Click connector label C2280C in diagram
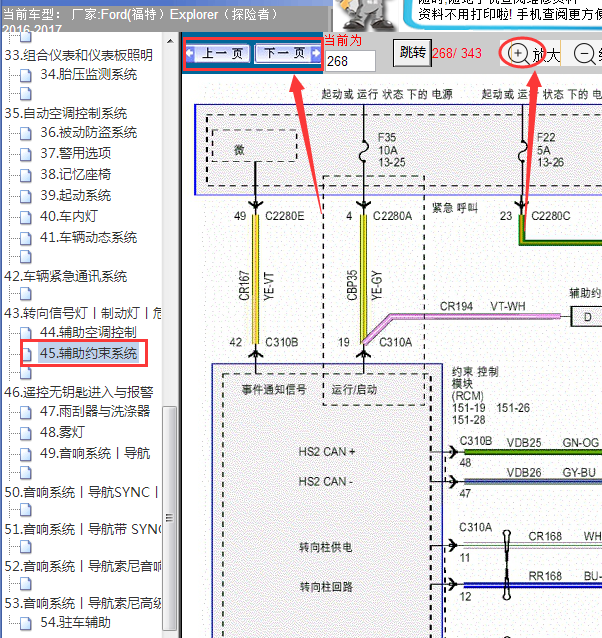Viewport: 602px width, 638px height. pyautogui.click(x=551, y=216)
